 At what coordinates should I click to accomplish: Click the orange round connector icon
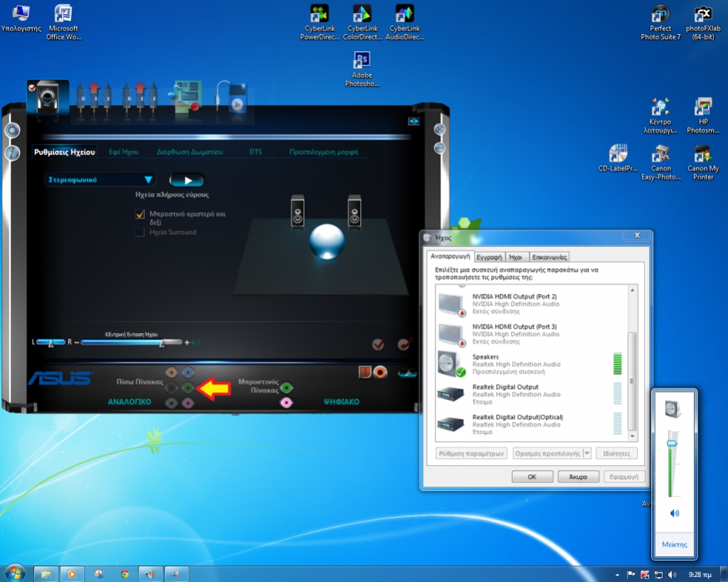pyautogui.click(x=380, y=372)
